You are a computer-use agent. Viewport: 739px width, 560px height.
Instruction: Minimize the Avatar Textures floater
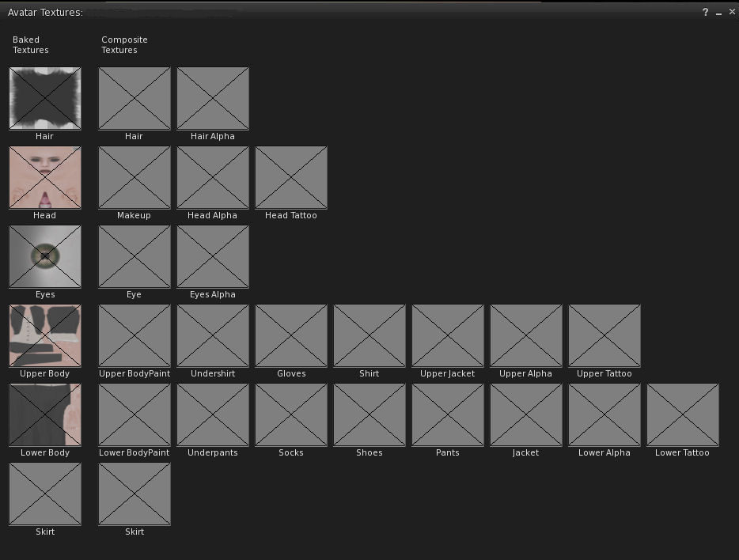pyautogui.click(x=718, y=12)
